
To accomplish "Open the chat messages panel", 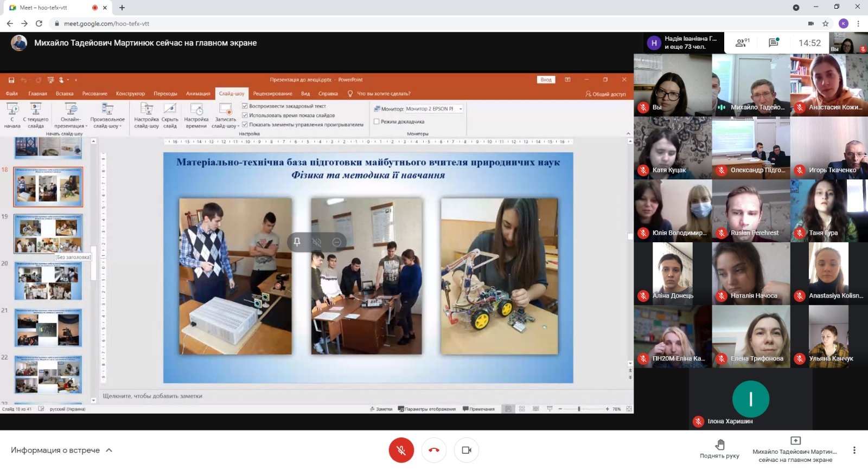I will click(774, 43).
